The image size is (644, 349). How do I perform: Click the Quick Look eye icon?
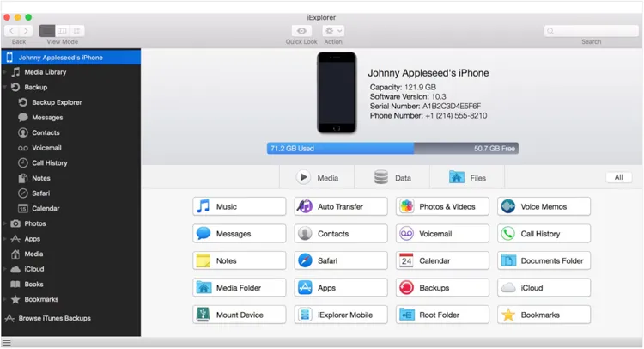pyautogui.click(x=301, y=31)
